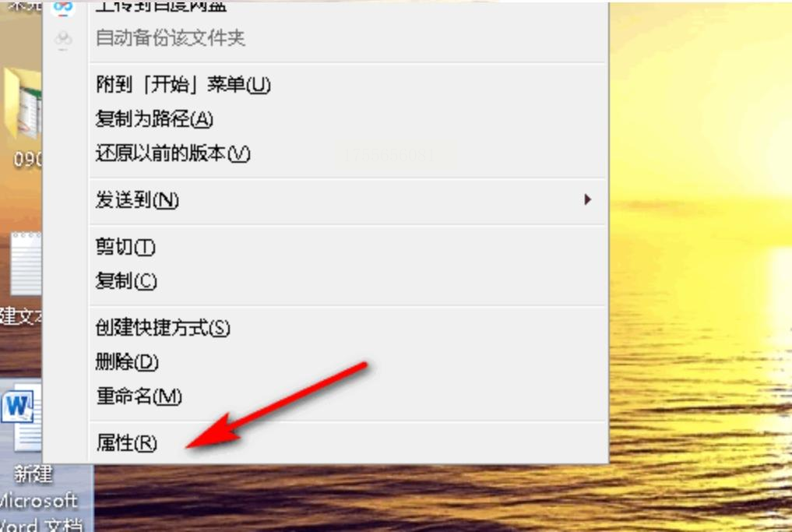Select the folder icon on the desktop
792x532 pixels.
23,104
